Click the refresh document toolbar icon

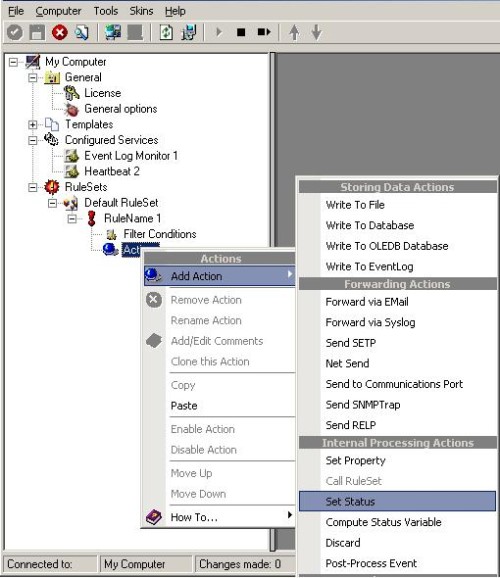[x=166, y=32]
